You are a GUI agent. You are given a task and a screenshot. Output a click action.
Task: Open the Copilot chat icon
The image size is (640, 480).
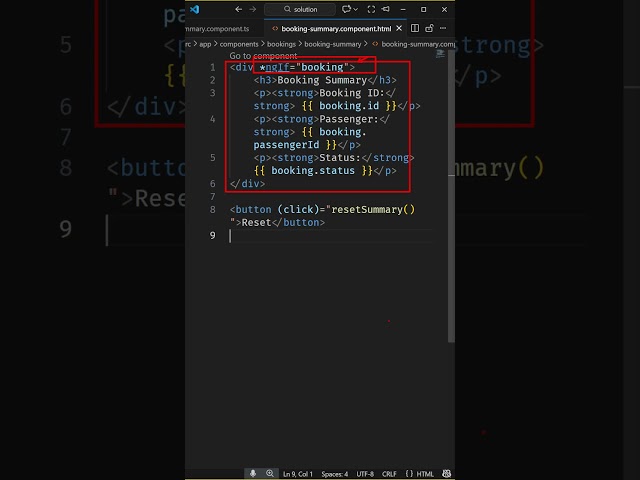346,9
